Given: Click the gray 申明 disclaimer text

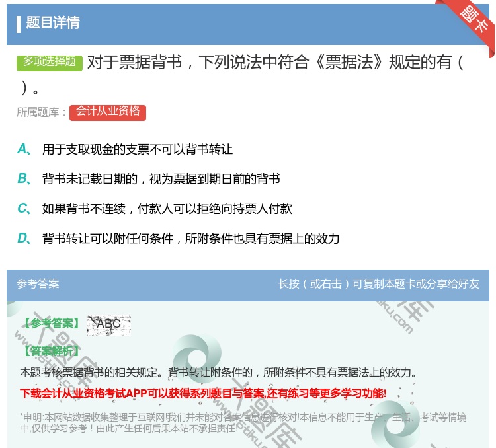Looking at the screenshot, I should tap(243, 423).
